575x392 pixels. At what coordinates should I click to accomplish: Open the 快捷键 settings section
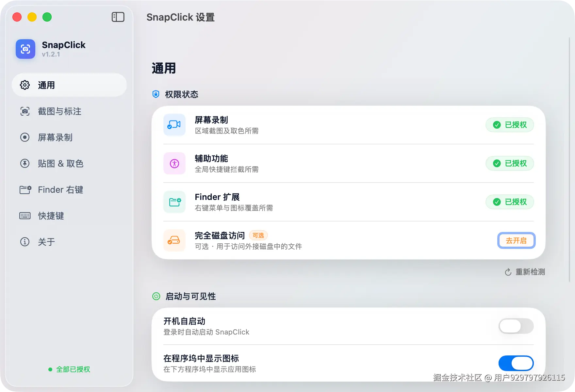(69, 216)
